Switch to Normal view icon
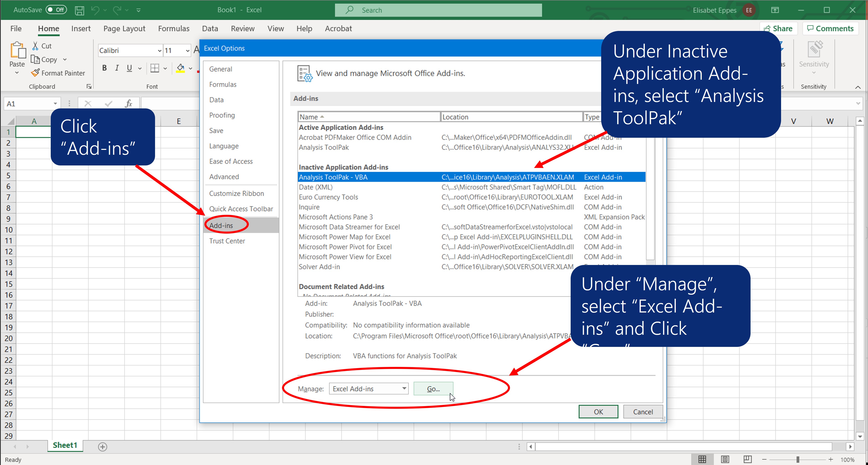 (x=702, y=459)
